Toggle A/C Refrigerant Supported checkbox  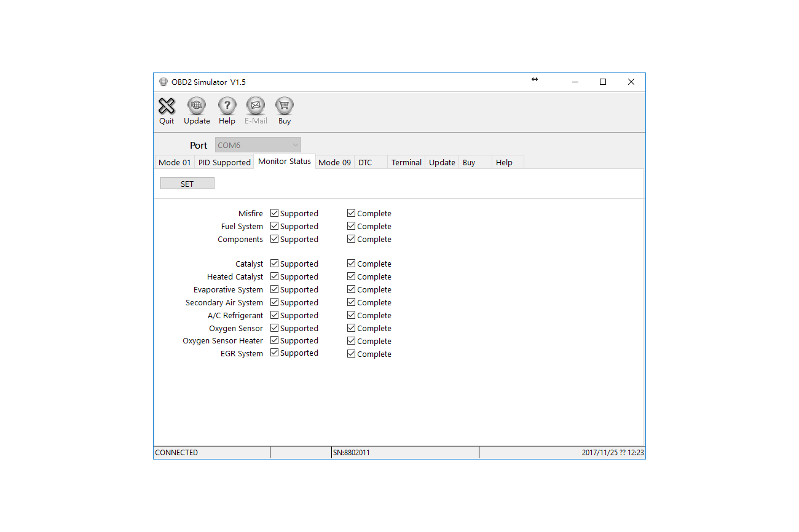[274, 315]
